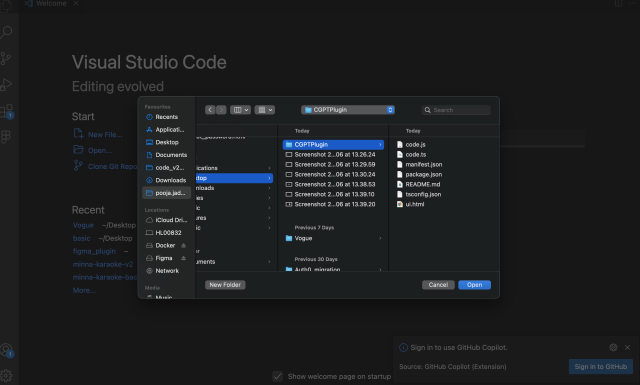
Task: Click the Open button in the dialog
Action: (x=474, y=285)
